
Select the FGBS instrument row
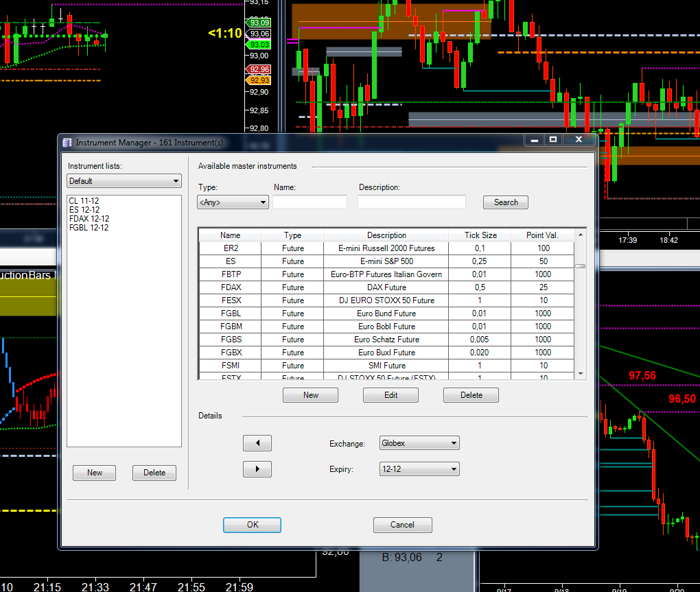click(x=386, y=339)
